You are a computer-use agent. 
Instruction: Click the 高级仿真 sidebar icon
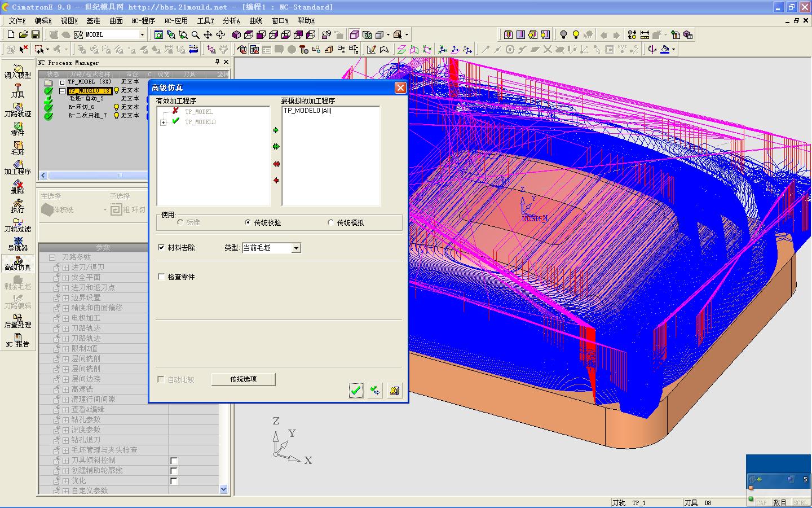[17, 263]
